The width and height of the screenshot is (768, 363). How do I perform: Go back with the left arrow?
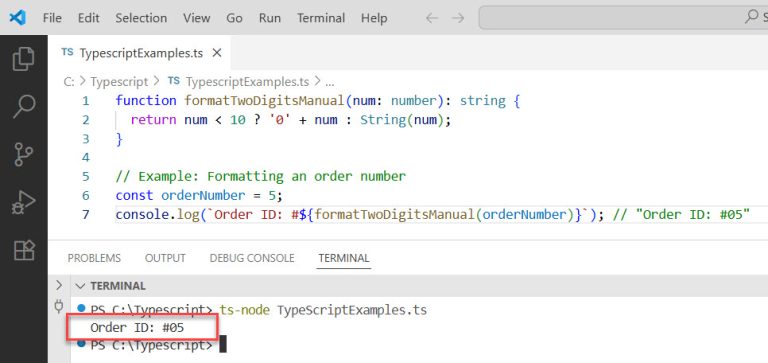point(432,18)
